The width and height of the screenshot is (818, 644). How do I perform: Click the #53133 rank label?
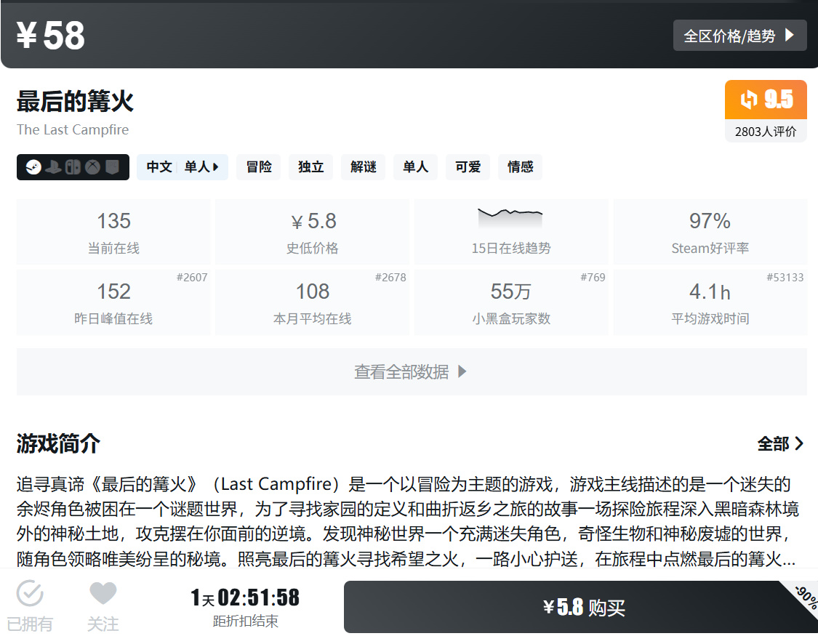click(x=785, y=278)
